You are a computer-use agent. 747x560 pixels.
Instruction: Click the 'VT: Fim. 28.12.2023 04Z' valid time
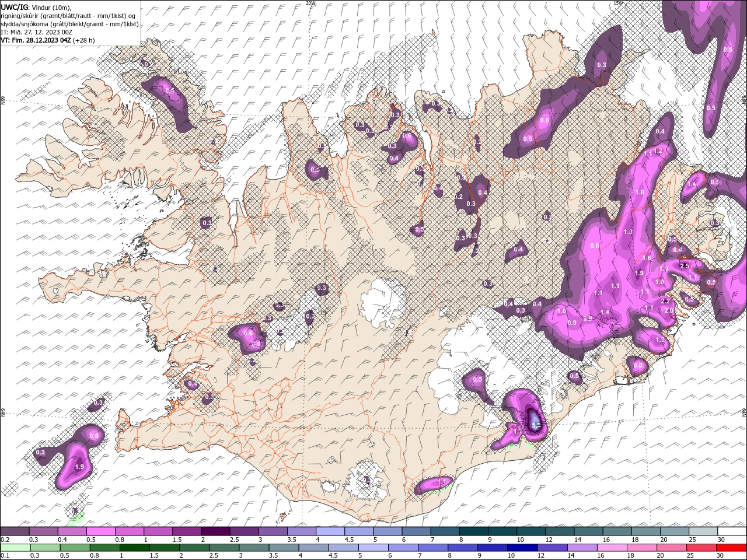pos(36,40)
